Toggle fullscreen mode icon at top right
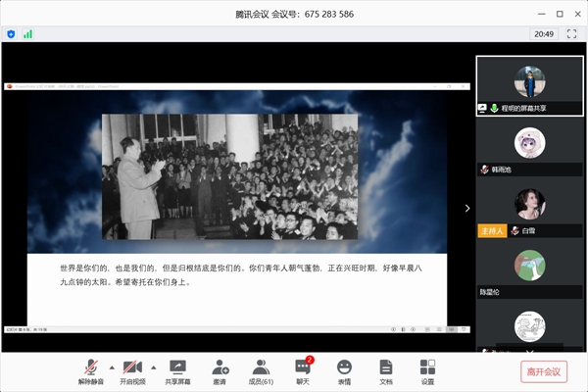 pos(571,33)
